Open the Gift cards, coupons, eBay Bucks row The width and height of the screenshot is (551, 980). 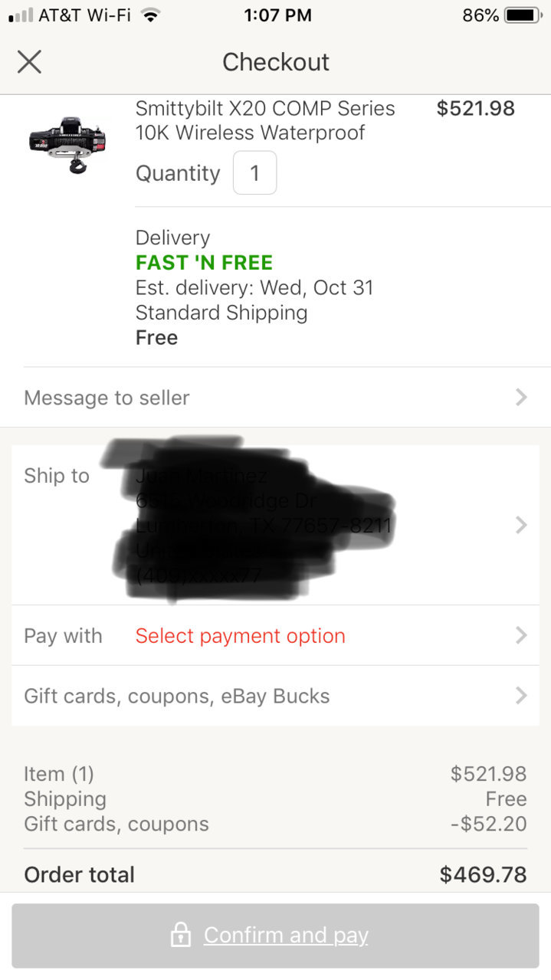(275, 696)
